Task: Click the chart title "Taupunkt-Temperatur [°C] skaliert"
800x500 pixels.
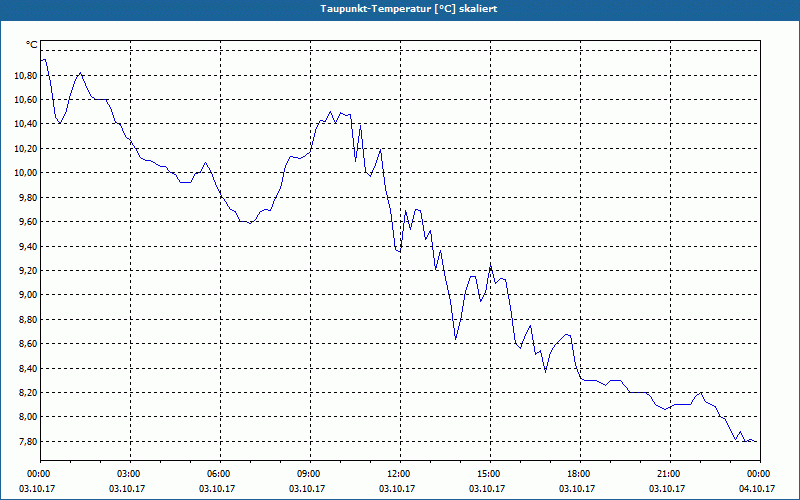Action: point(409,9)
